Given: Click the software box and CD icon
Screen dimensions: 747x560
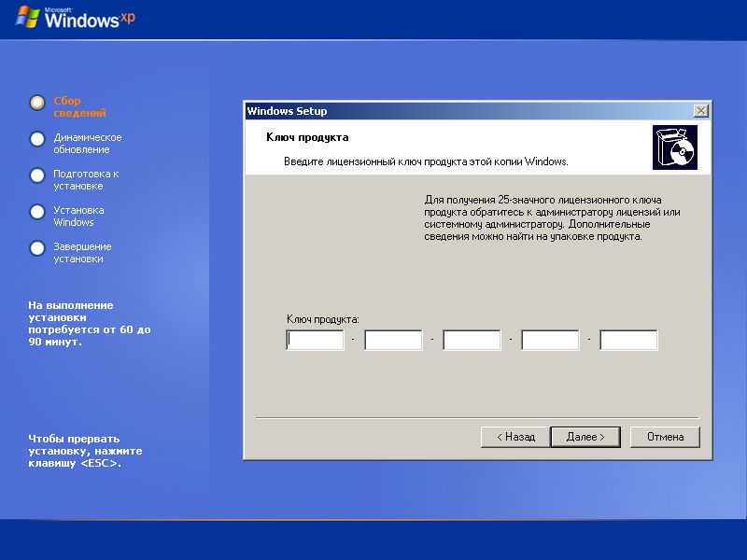Looking at the screenshot, I should click(674, 147).
